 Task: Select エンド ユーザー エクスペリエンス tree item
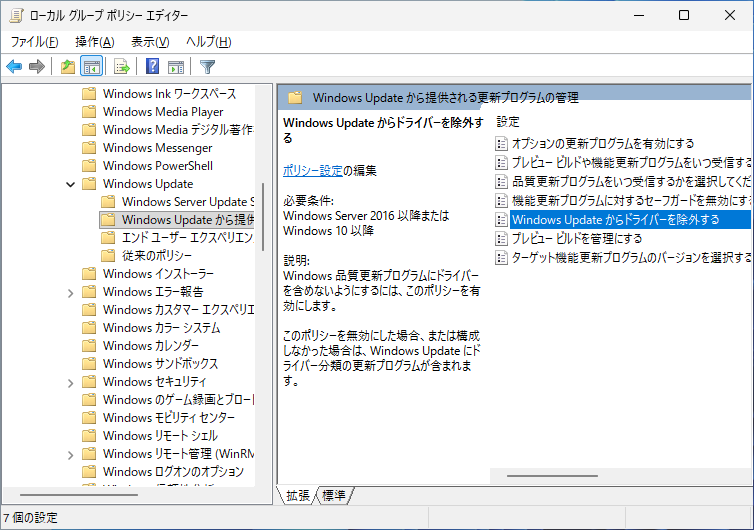(x=188, y=238)
